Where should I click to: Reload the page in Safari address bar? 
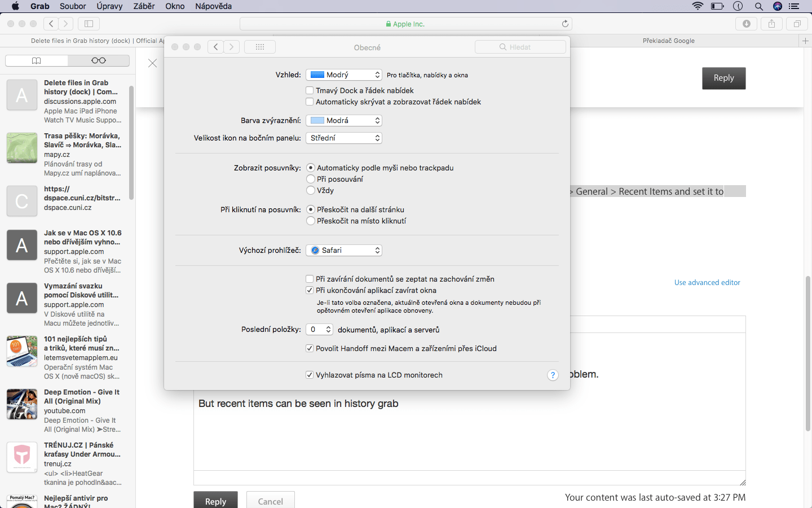coord(565,24)
